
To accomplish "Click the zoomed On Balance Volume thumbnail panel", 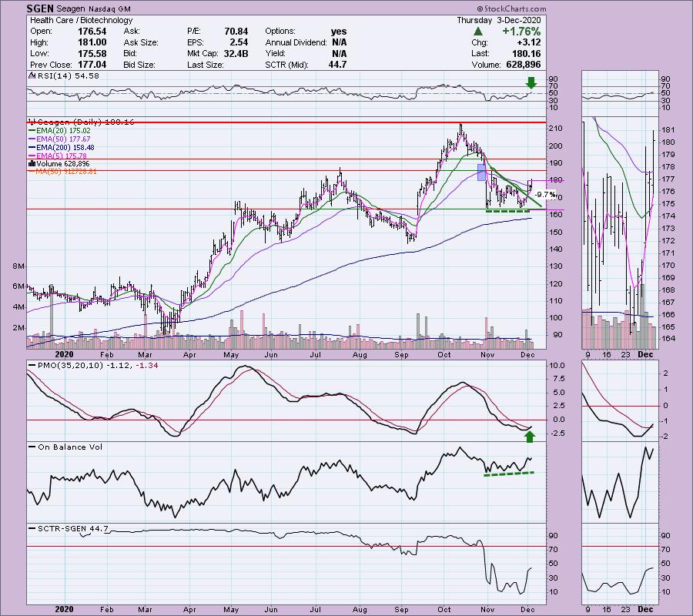I will coord(620,482).
